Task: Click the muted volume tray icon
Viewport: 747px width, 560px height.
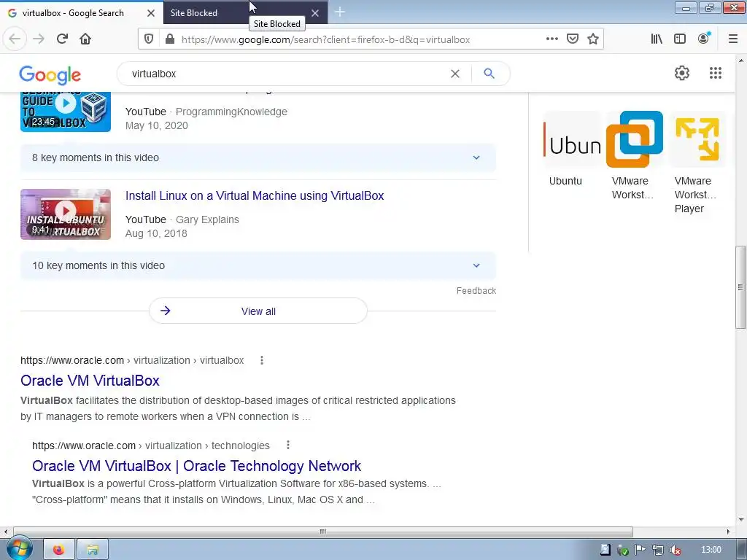Action: 675,550
